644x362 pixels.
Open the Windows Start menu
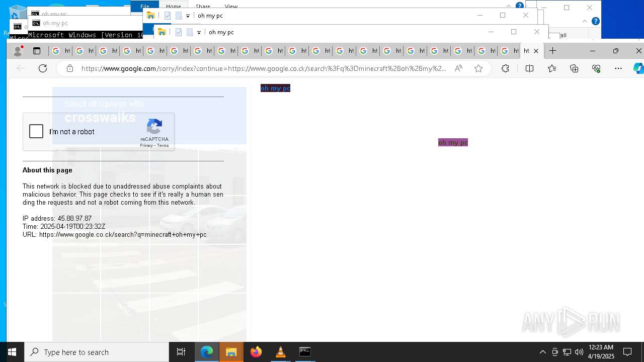pyautogui.click(x=12, y=352)
